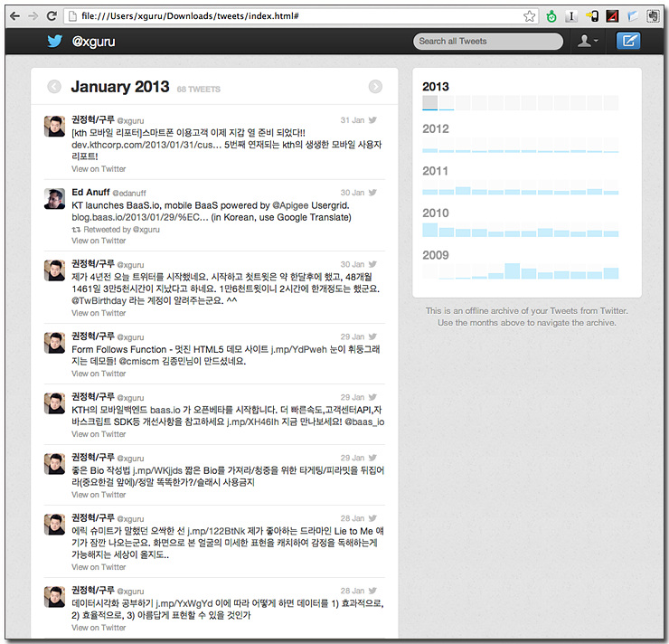Go back with the browser back arrow
This screenshot has height=644, width=669.
[x=14, y=16]
